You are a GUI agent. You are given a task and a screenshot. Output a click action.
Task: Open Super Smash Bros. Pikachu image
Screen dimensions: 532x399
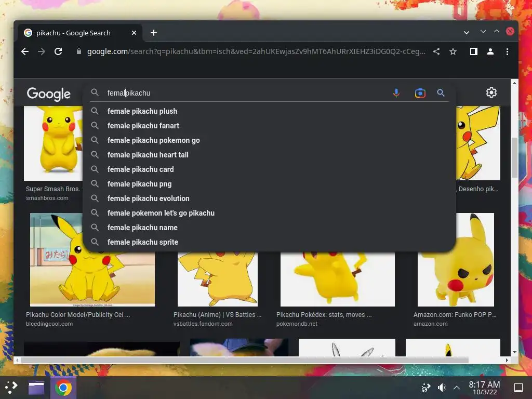(x=53, y=143)
